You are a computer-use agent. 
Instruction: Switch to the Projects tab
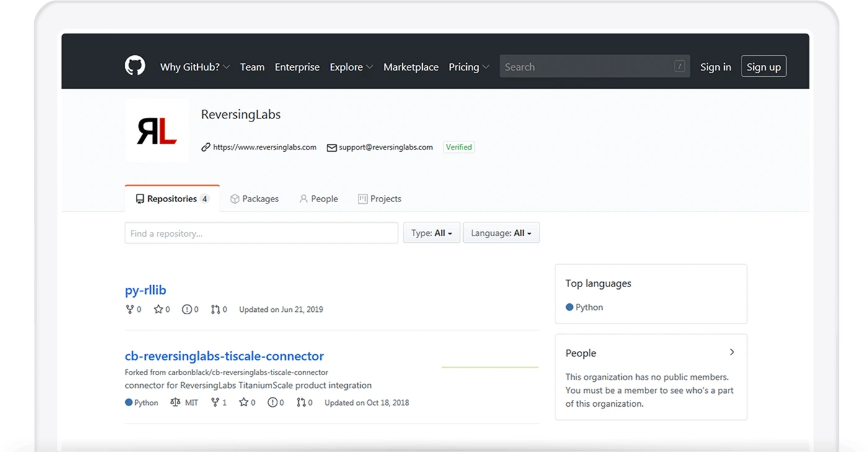tap(379, 199)
